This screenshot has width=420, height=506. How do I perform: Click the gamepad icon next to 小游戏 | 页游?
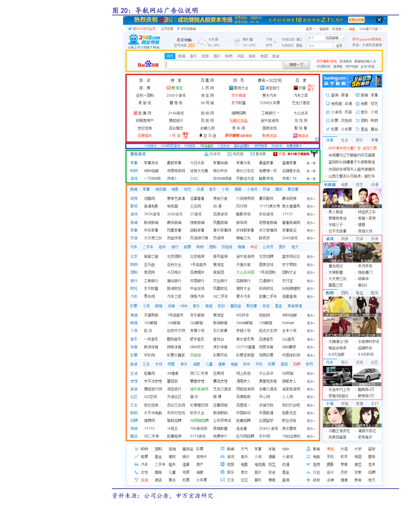(328, 112)
